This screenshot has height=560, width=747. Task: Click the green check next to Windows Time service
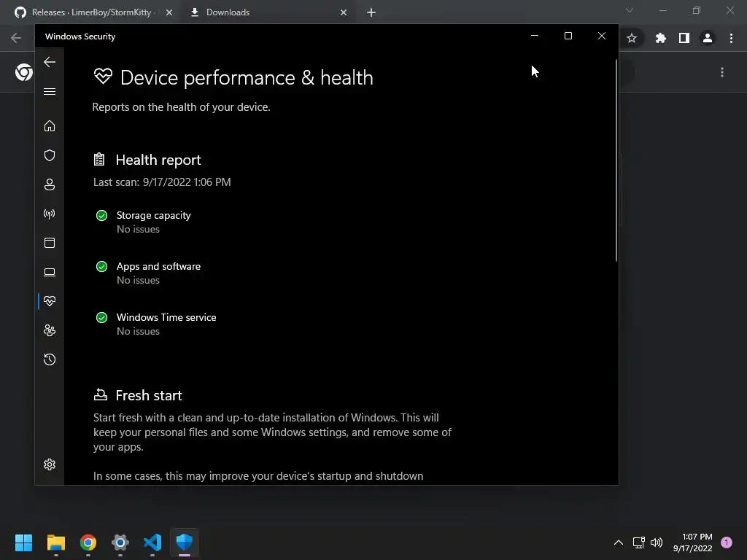pos(101,318)
